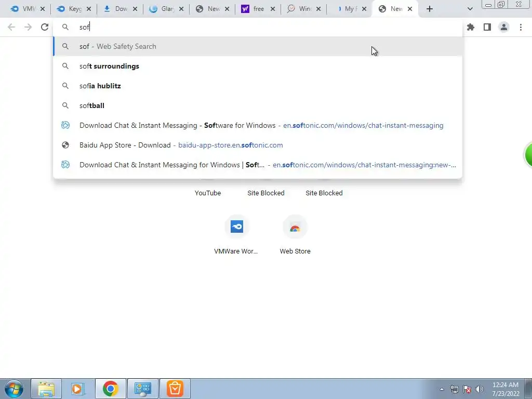The width and height of the screenshot is (532, 399).
Task: Close the Win tab
Action: point(318,9)
